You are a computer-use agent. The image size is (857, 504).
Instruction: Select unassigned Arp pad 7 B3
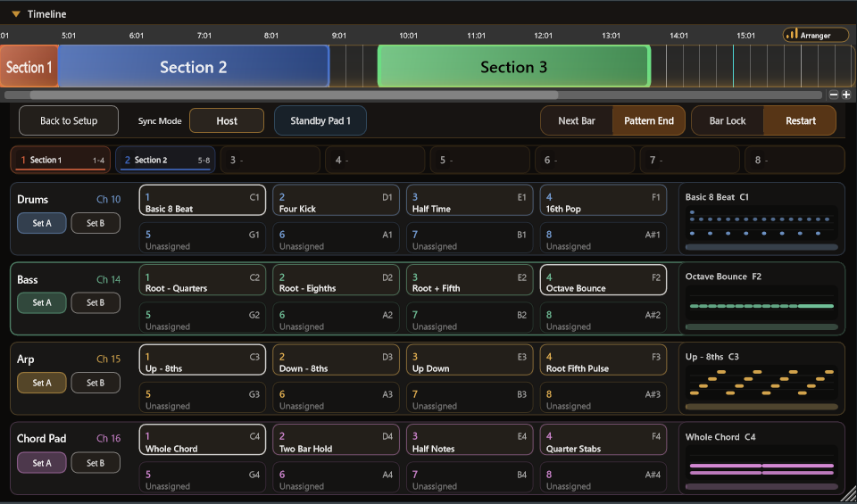(x=470, y=398)
